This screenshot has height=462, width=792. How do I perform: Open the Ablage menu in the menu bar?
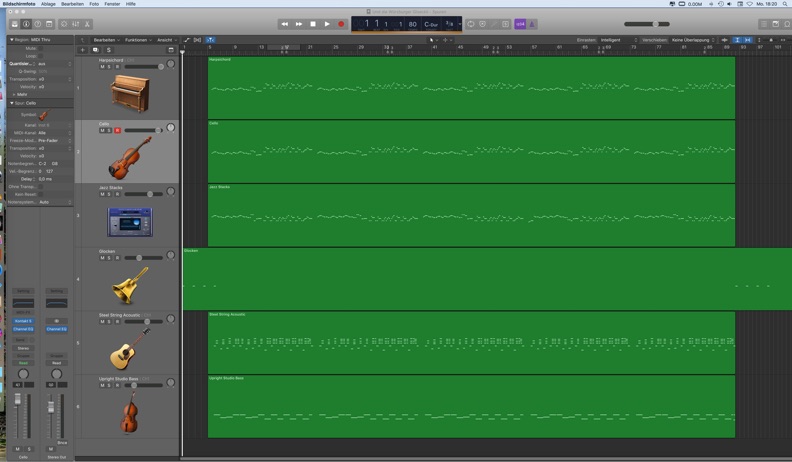pos(48,4)
